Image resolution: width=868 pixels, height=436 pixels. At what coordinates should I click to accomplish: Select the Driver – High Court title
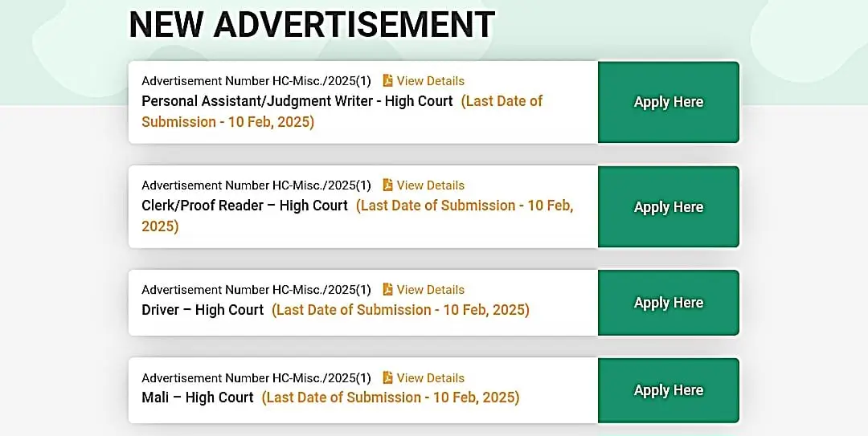[203, 310]
